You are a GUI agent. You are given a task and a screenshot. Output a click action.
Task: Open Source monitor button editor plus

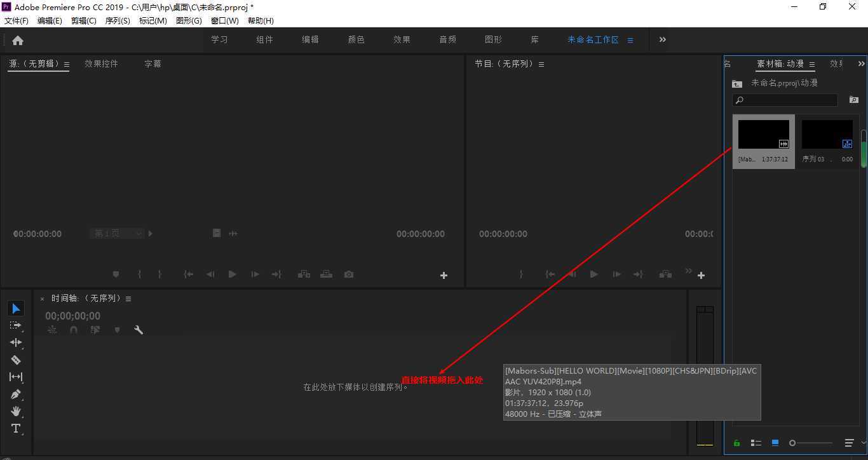pos(444,275)
